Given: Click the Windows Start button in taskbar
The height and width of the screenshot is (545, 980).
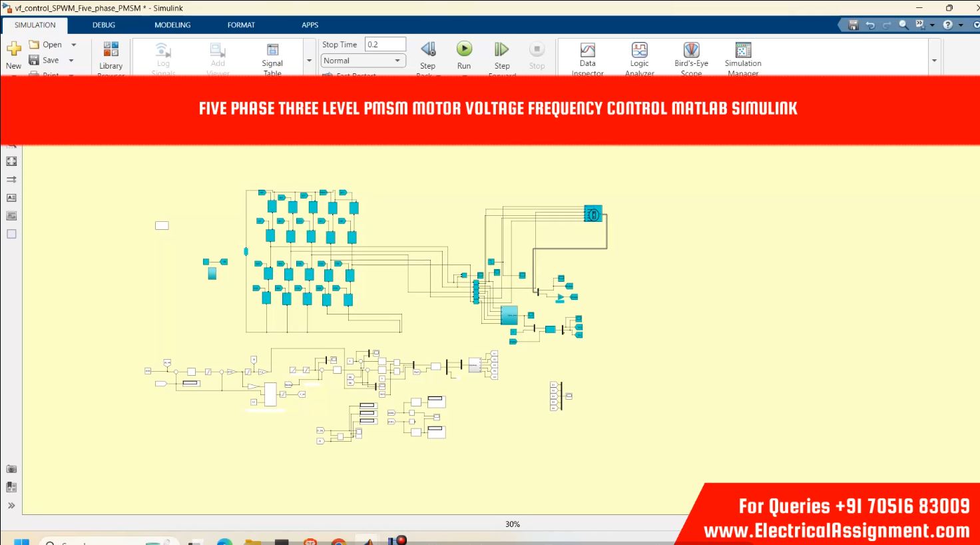Looking at the screenshot, I should coord(21,541).
